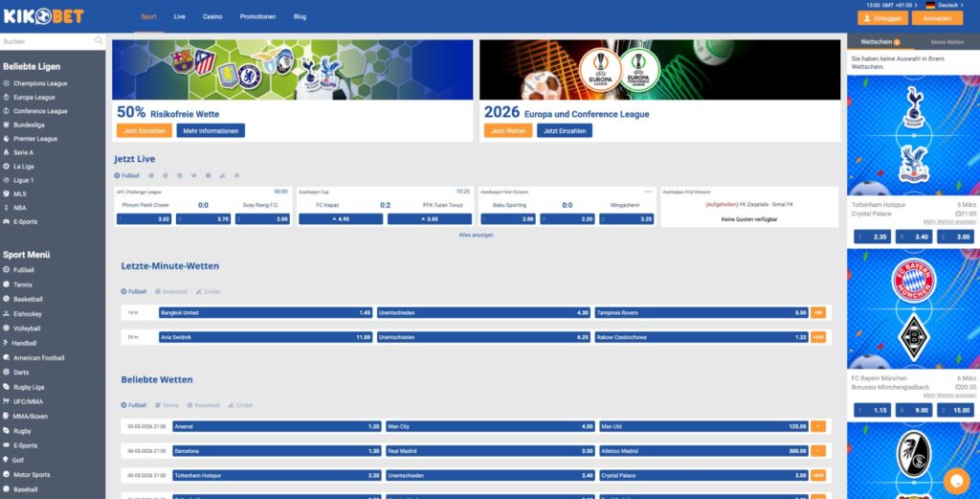The width and height of the screenshot is (980, 499).
Task: Select UFC/MMA icon in Sport Menü
Action: [x=7, y=401]
